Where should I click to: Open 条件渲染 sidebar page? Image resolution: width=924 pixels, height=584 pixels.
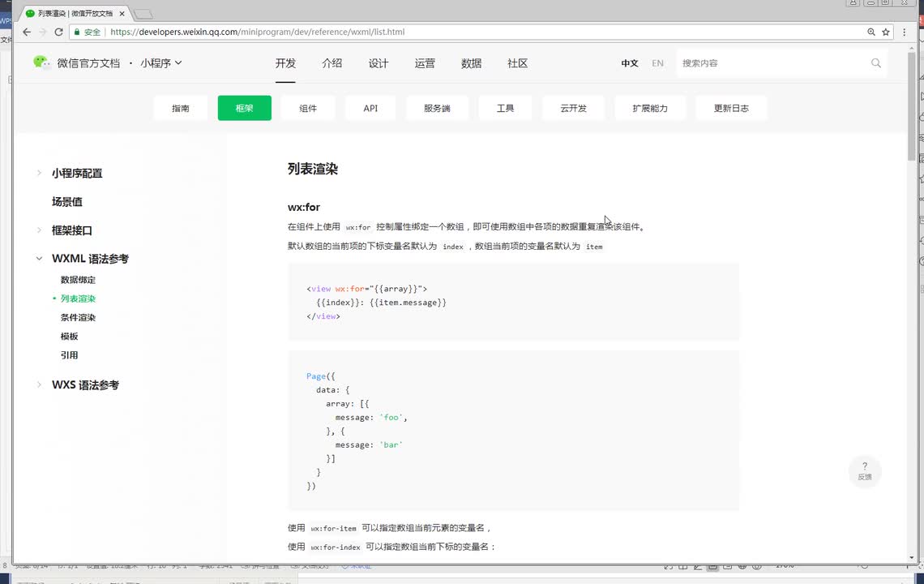point(78,317)
